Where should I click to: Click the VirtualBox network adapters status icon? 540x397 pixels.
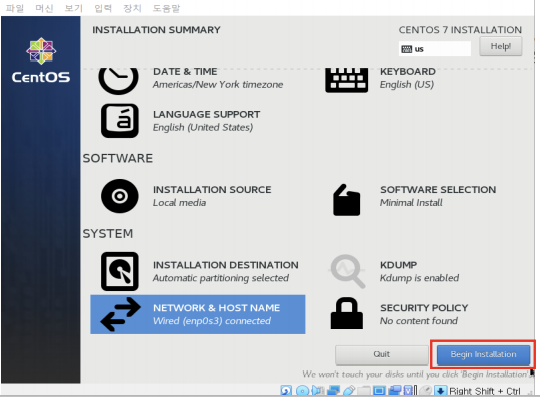(x=333, y=391)
